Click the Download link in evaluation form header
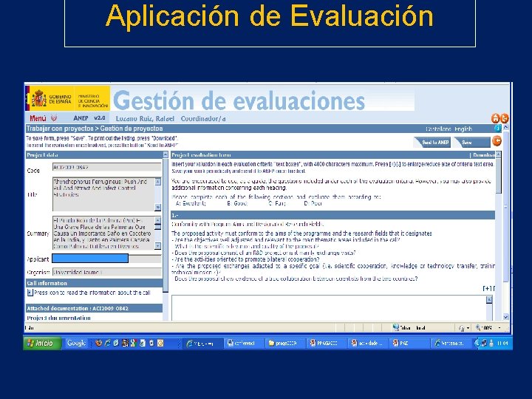 click(484, 155)
